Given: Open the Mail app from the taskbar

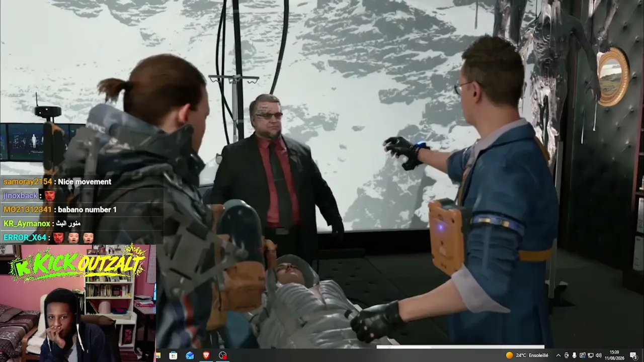Looking at the screenshot, I should (x=190, y=355).
